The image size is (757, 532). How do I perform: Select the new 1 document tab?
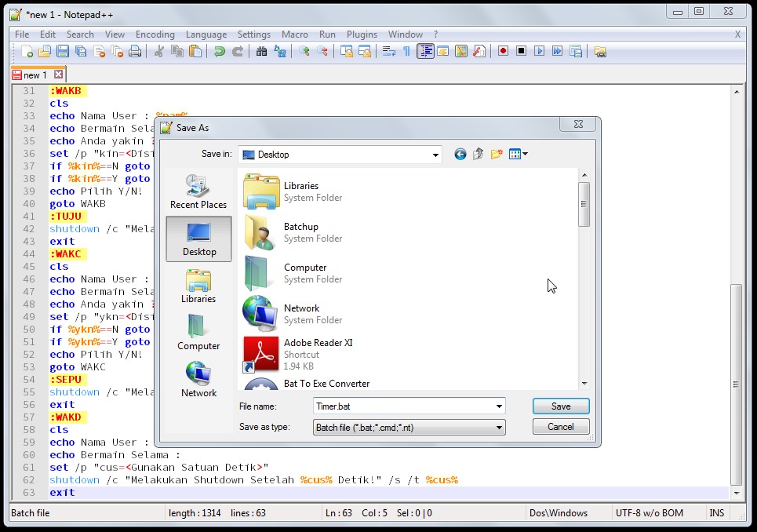(x=35, y=75)
